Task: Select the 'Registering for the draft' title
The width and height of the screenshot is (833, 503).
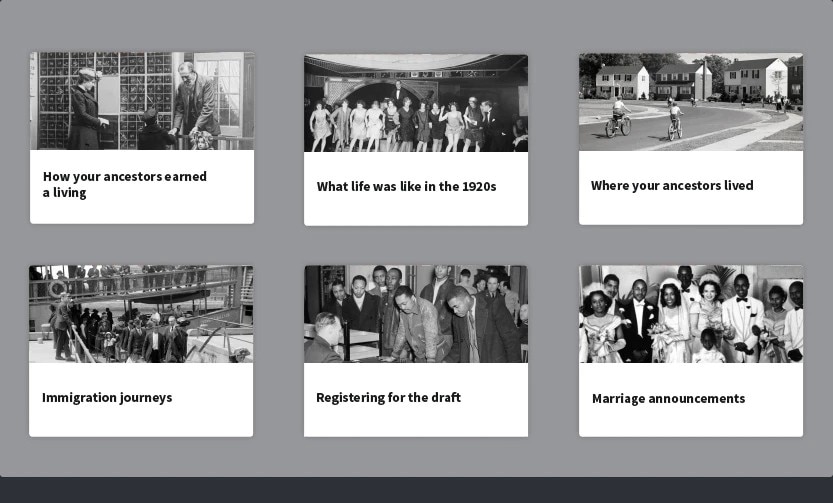Action: pos(388,397)
